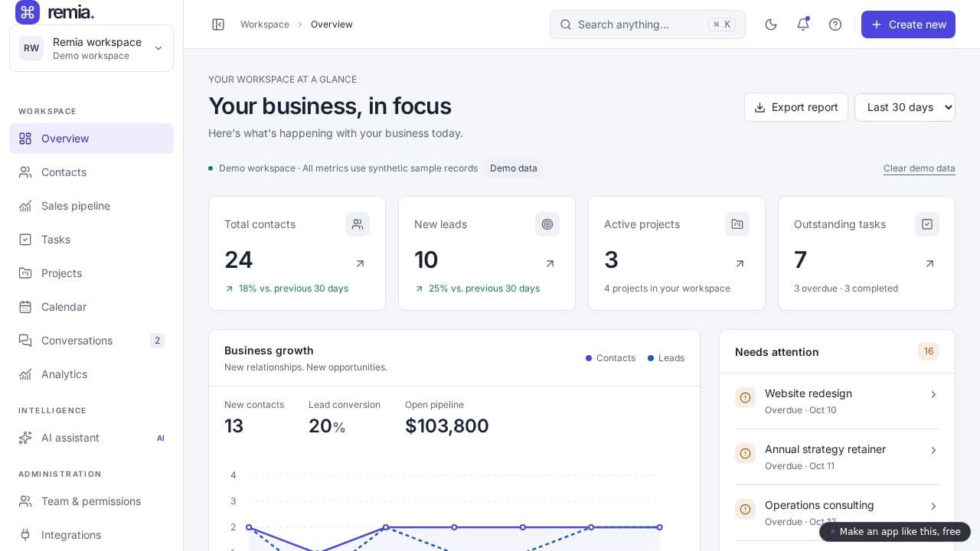
Task: Click Clear demo data link
Action: pos(920,168)
